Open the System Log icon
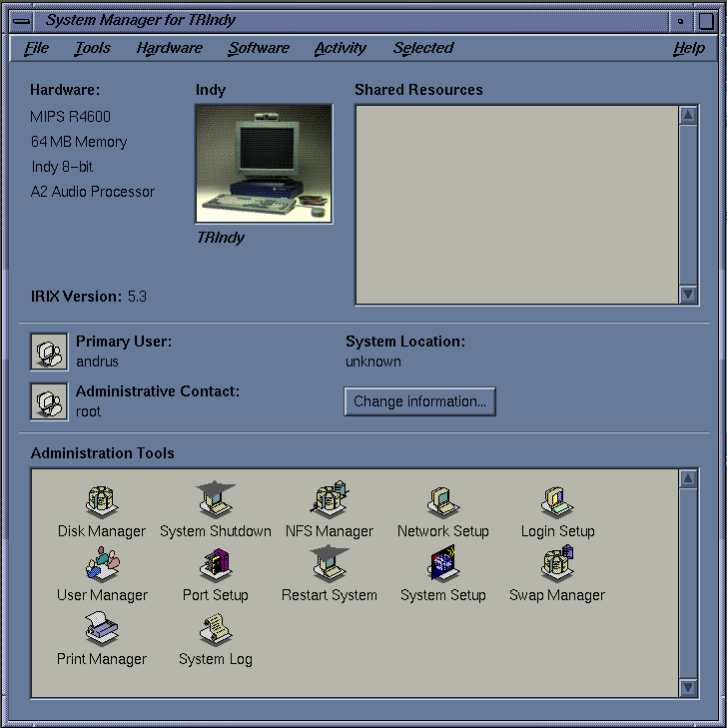This screenshot has height=728, width=727. coord(216,629)
